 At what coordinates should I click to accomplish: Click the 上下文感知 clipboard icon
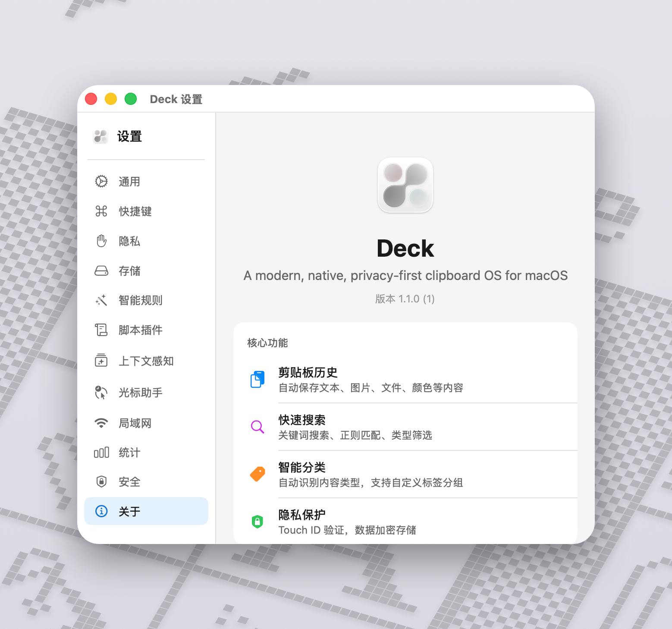click(101, 361)
